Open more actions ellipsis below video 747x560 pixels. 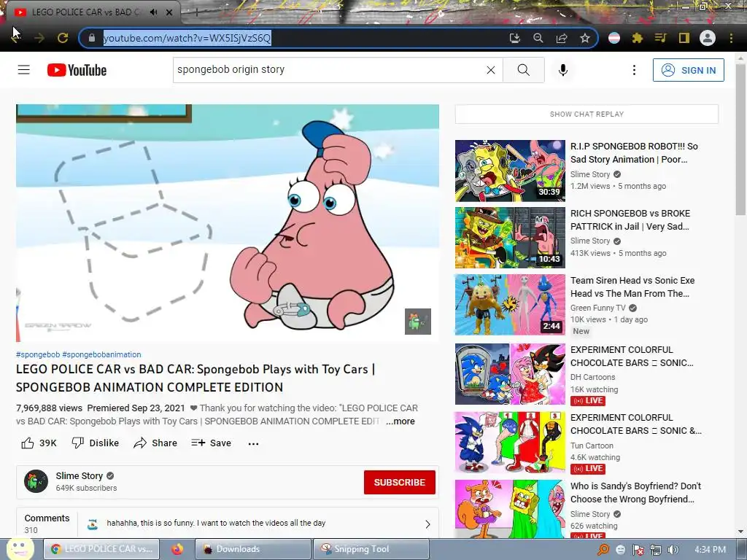coord(253,444)
